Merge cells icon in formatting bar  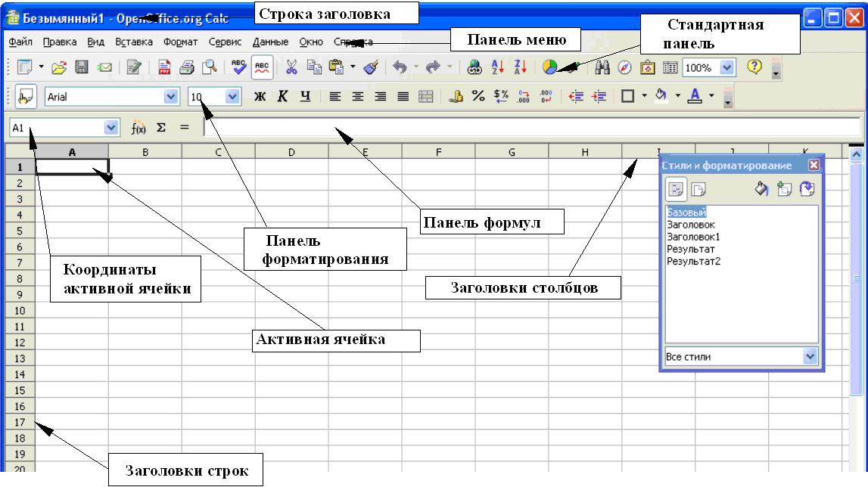426,97
